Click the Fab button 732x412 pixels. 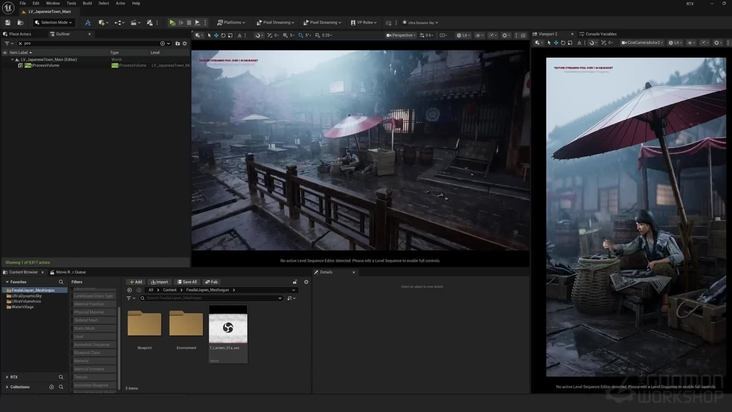(211, 282)
